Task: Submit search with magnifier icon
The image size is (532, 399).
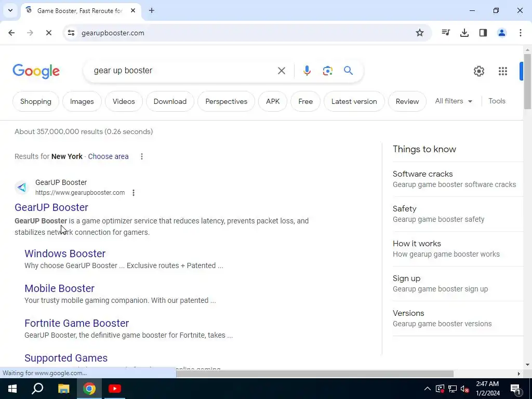Action: (348, 71)
